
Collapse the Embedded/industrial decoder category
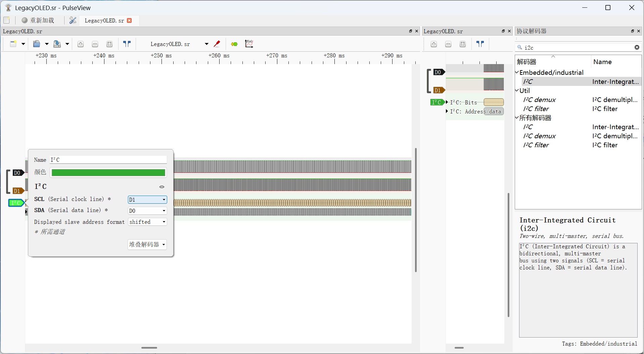pyautogui.click(x=517, y=72)
